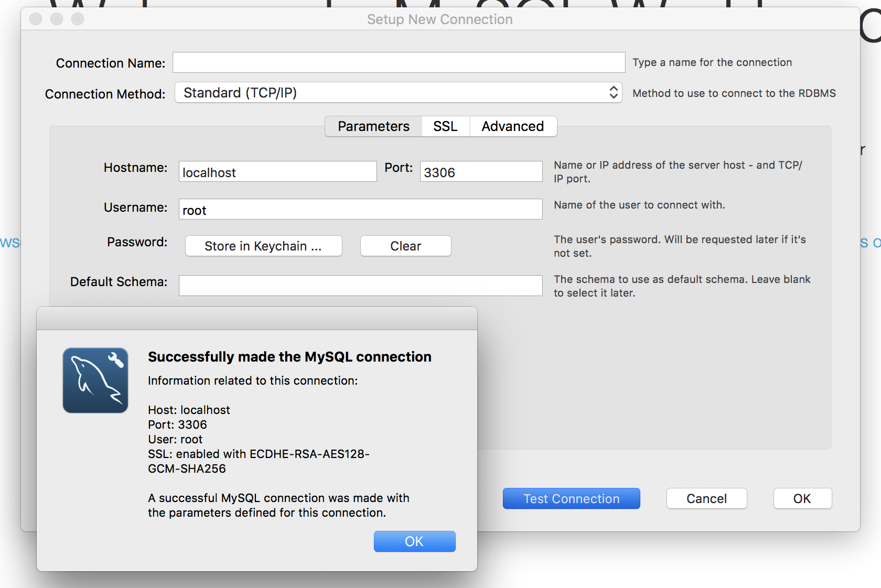Image resolution: width=881 pixels, height=588 pixels.
Task: Click the zoom window button
Action: pos(78,19)
